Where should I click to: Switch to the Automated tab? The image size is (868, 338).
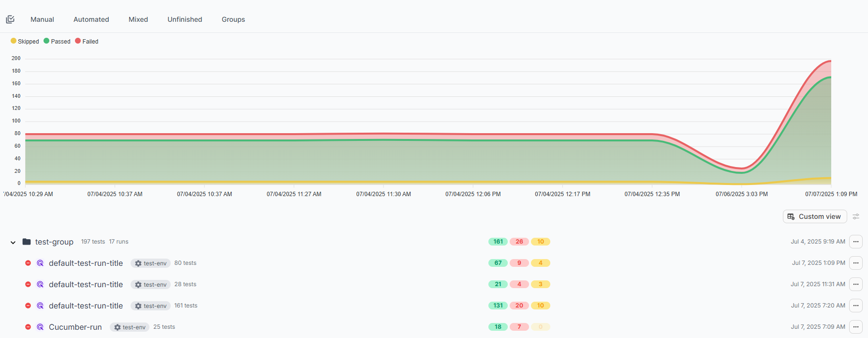[x=91, y=19]
